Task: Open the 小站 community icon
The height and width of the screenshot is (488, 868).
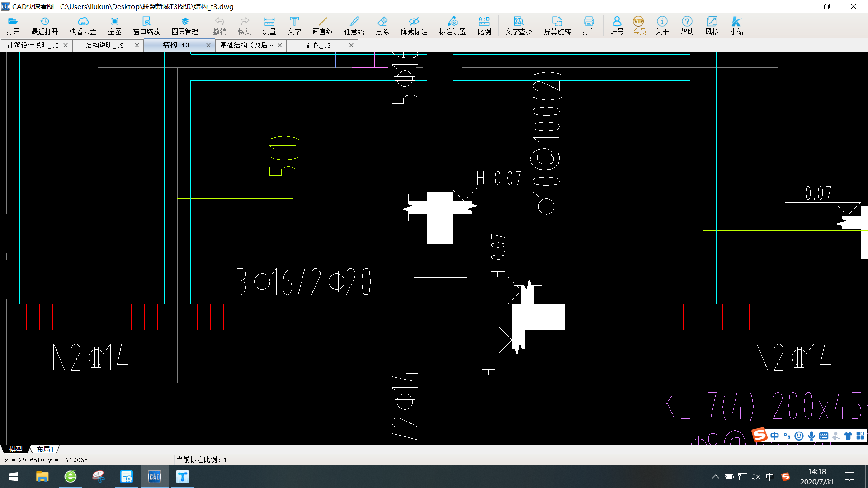Action: click(x=737, y=26)
